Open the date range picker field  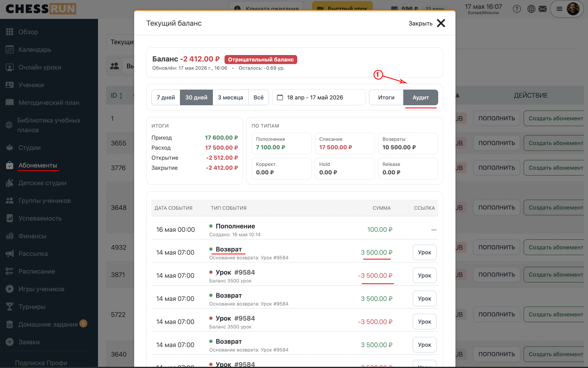tap(319, 97)
